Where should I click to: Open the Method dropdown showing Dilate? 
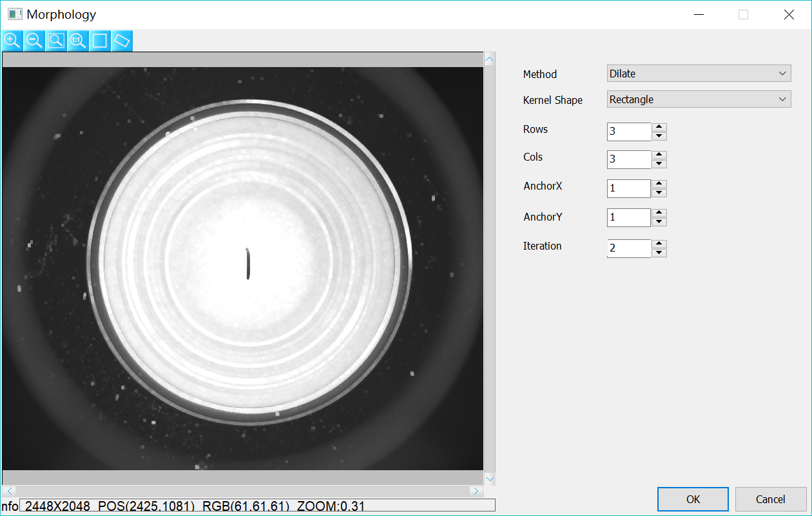click(699, 74)
